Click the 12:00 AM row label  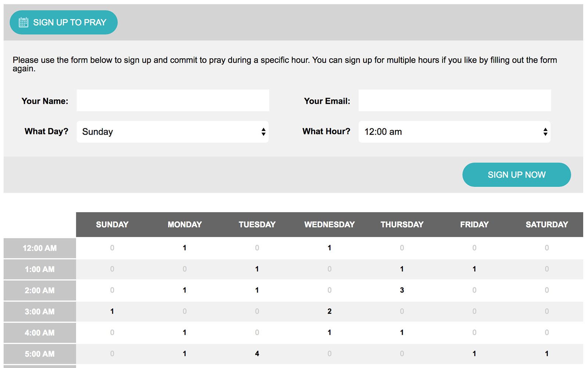pos(40,248)
